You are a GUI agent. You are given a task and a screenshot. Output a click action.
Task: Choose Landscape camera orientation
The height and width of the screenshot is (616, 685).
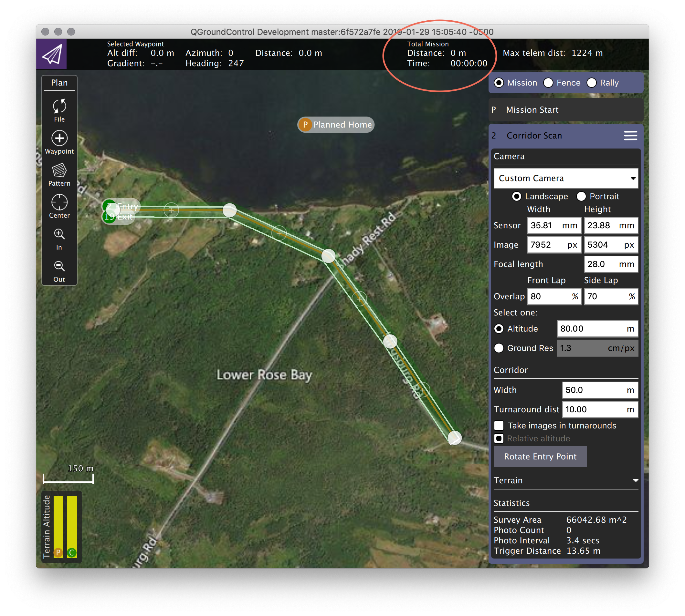point(516,196)
